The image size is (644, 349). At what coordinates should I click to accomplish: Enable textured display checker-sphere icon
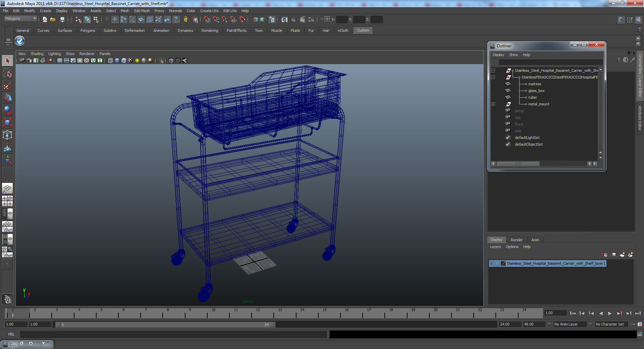130,60
